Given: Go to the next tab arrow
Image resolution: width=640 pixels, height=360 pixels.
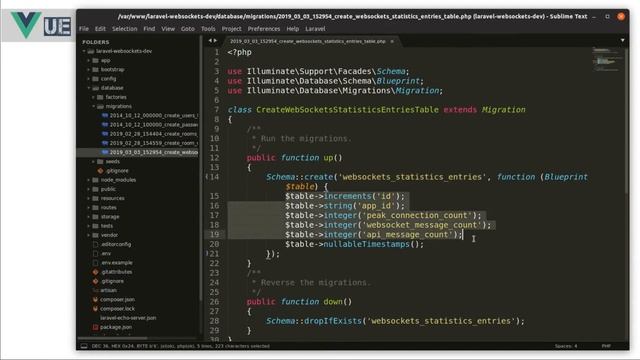Looking at the screenshot, I should [x=216, y=41].
